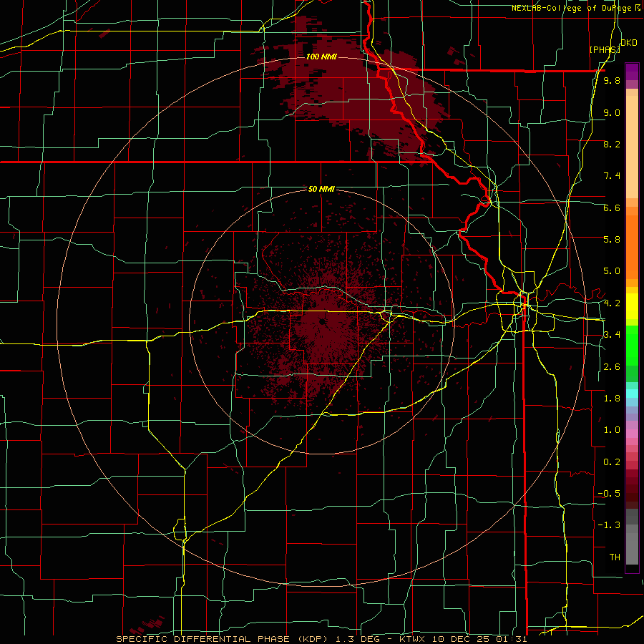This screenshot has width=644, height=644.
Task: Click the 50 NMI range ring label
Action: (321, 189)
